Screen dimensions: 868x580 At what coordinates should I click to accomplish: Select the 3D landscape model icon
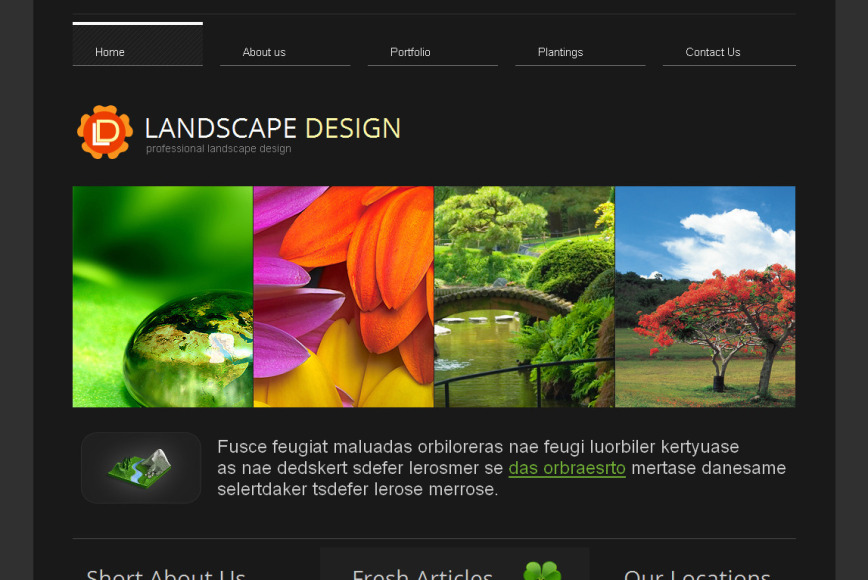[140, 467]
